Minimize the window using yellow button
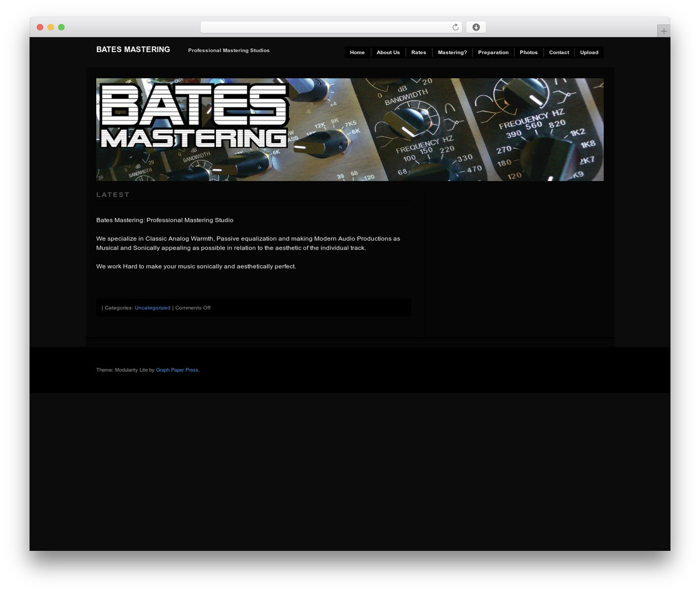This screenshot has width=700, height=593. coord(50,27)
